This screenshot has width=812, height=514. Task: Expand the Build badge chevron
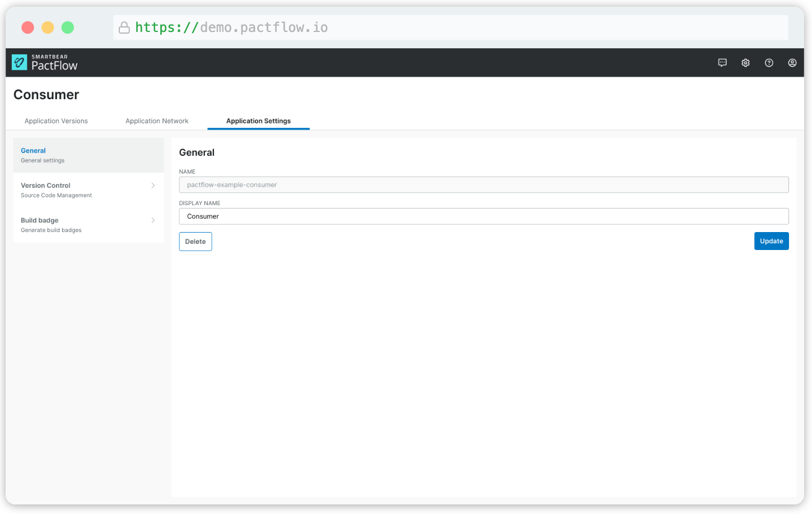153,220
